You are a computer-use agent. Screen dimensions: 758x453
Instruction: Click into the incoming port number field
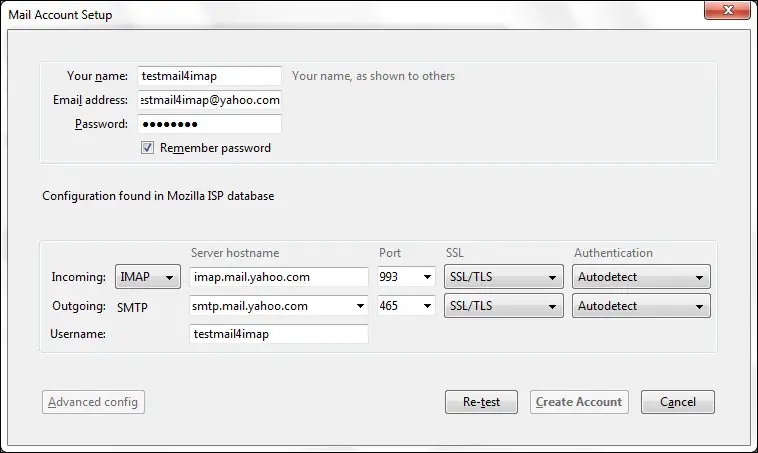[x=397, y=277]
